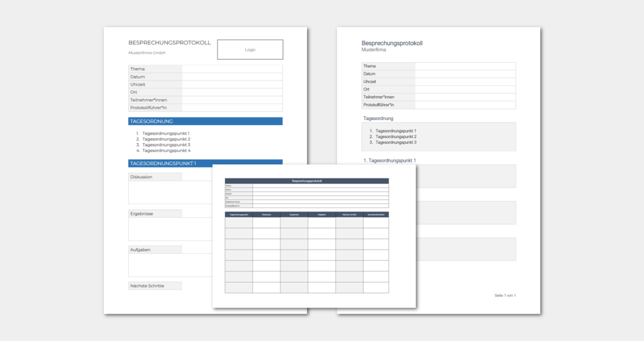
Task: Click the Musterfirma GmbH subtitle
Action: (147, 53)
